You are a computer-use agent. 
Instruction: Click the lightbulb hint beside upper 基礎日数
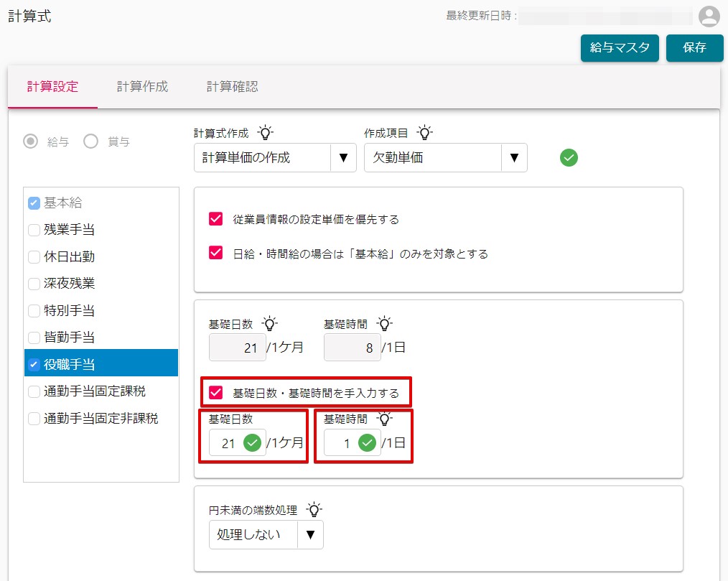click(270, 324)
